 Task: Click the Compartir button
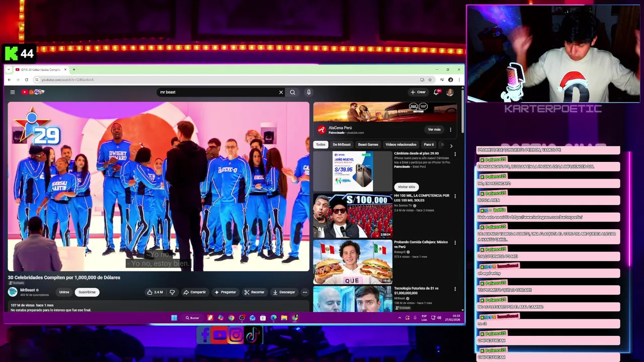(x=195, y=292)
